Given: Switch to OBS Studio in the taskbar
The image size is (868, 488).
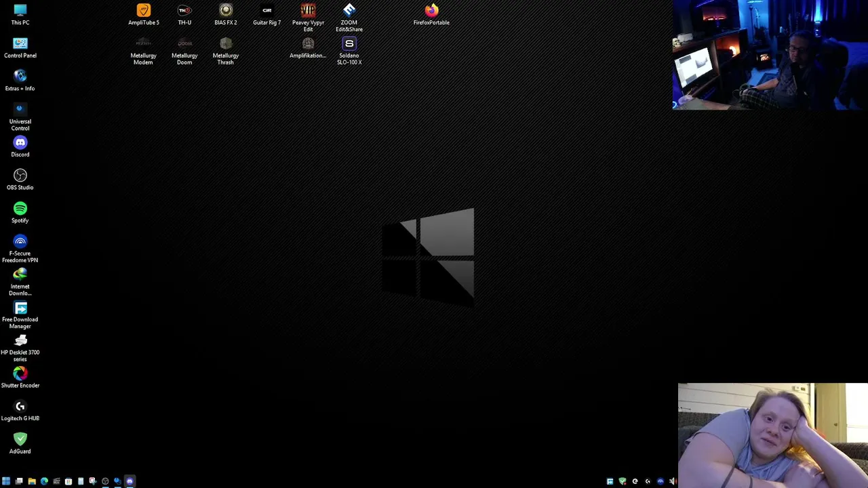Looking at the screenshot, I should click(x=105, y=481).
